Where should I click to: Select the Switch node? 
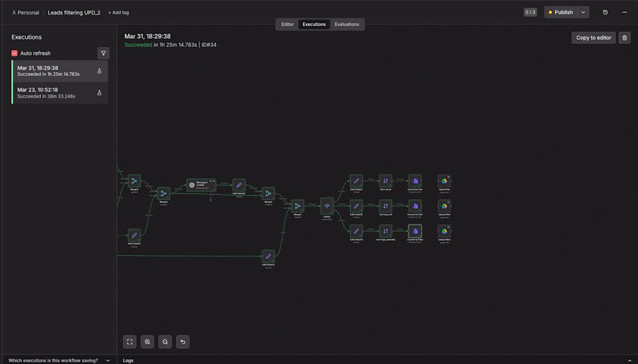click(327, 206)
